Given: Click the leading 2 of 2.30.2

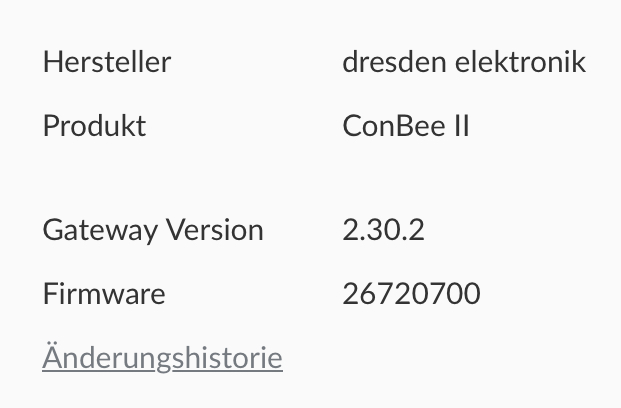Looking at the screenshot, I should pyautogui.click(x=350, y=230).
